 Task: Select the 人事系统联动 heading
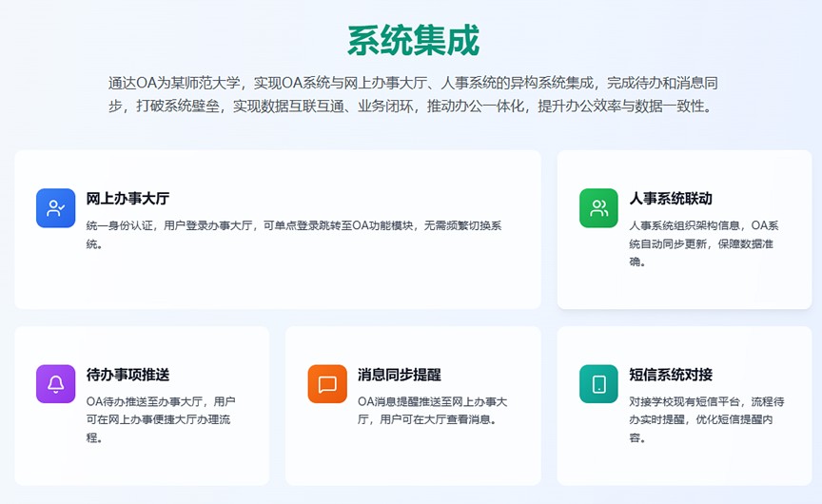[671, 199]
